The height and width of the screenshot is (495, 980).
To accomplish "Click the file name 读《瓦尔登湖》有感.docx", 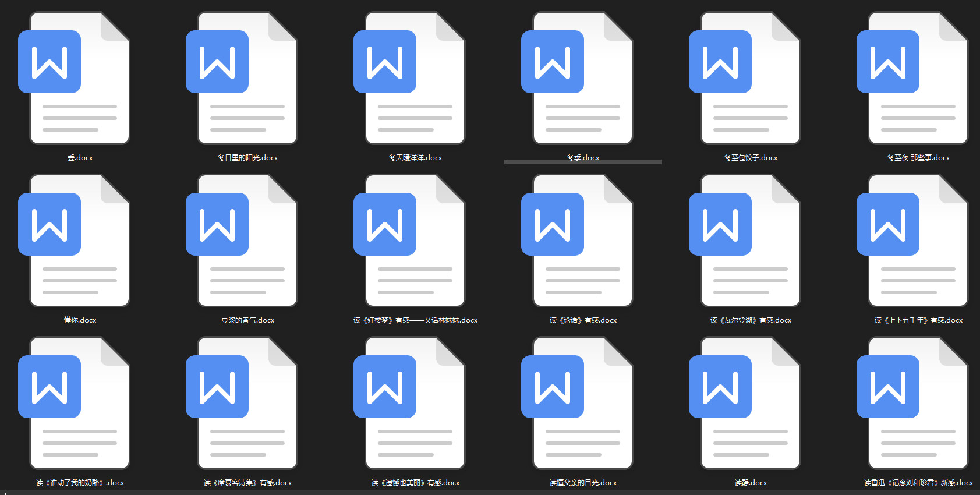I will coord(751,320).
